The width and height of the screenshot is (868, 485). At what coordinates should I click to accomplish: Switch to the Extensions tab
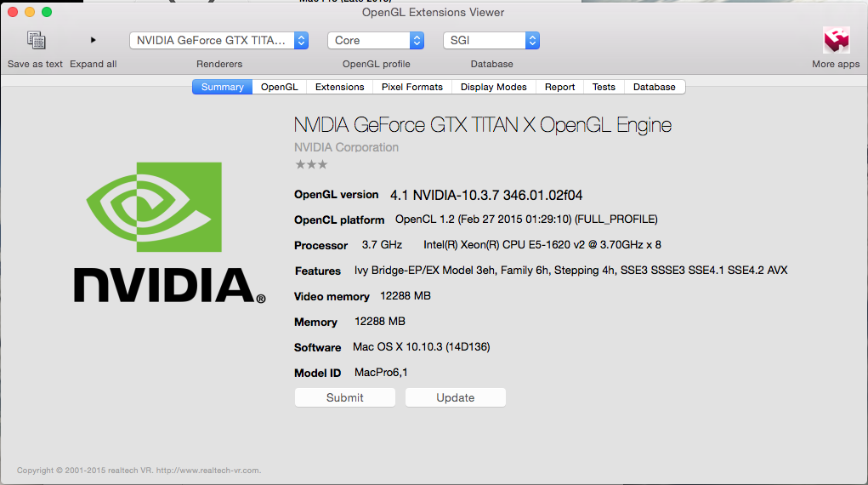pyautogui.click(x=340, y=87)
